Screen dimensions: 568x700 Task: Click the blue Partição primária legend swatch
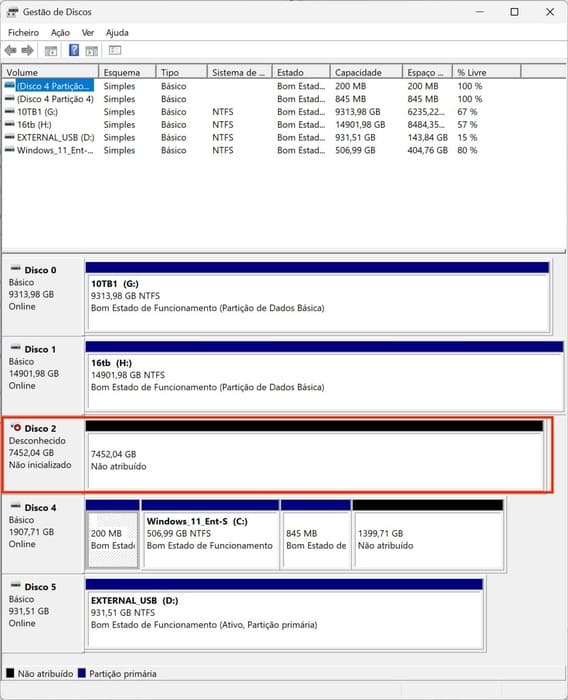click(82, 673)
